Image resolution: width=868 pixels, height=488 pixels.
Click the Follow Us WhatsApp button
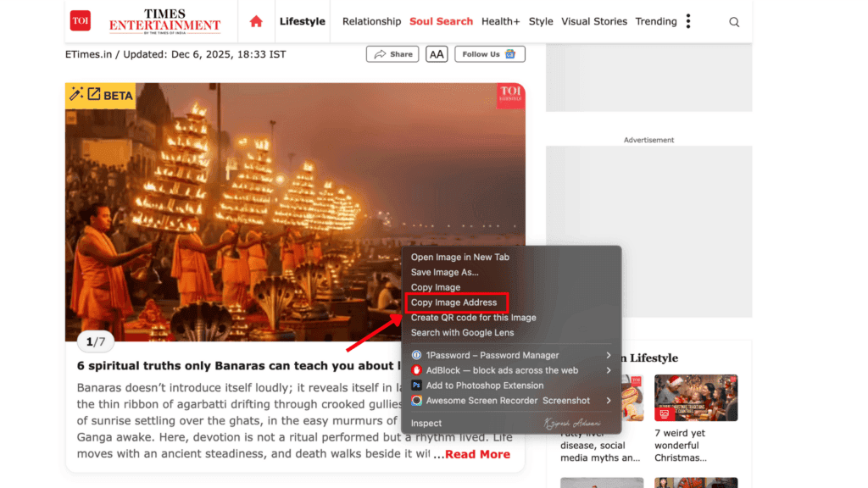click(x=489, y=53)
